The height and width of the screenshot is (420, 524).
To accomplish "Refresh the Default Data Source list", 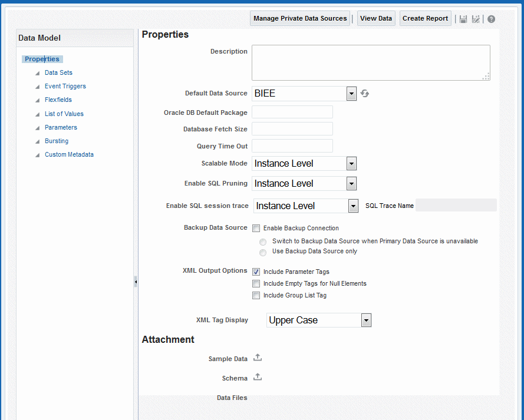I will [x=364, y=93].
